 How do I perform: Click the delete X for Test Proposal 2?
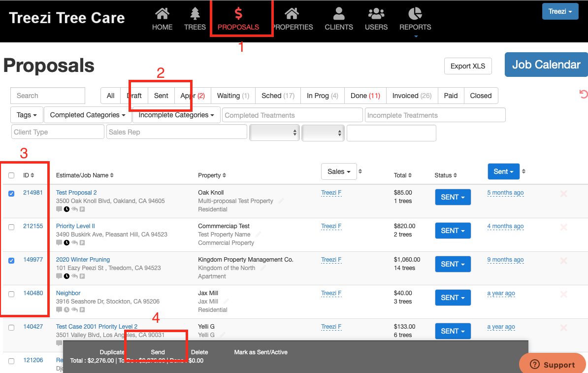564,194
